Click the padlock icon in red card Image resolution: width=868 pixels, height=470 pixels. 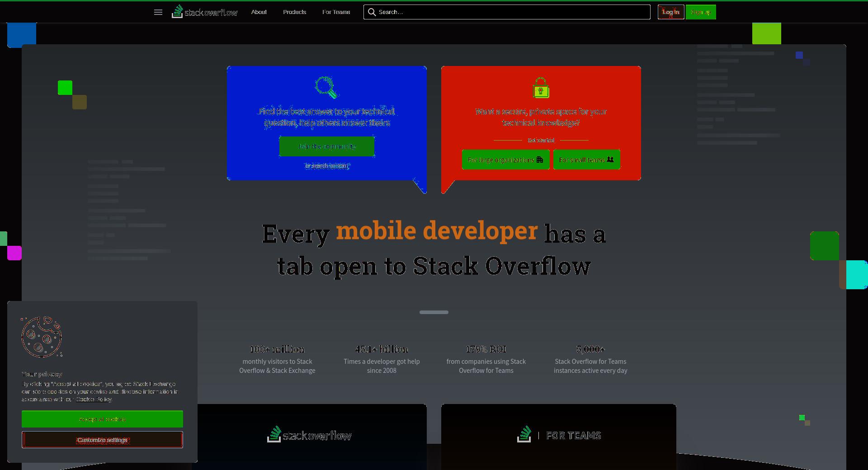(541, 88)
